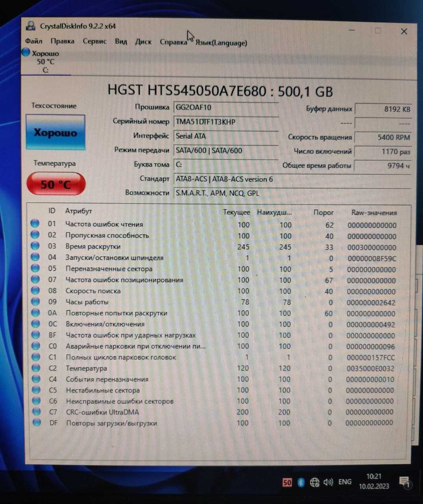Viewport: 423px width, 504px height.
Task: Open the Диск menu
Action: [x=143, y=42]
